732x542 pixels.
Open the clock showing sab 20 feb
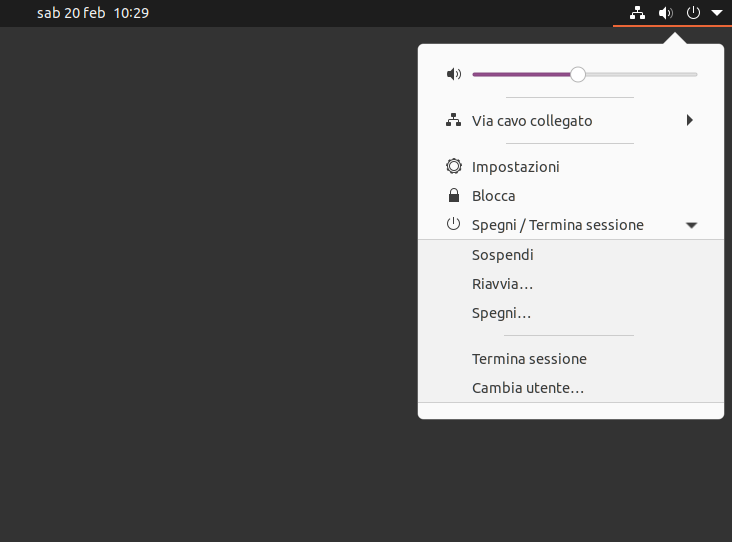pos(93,13)
